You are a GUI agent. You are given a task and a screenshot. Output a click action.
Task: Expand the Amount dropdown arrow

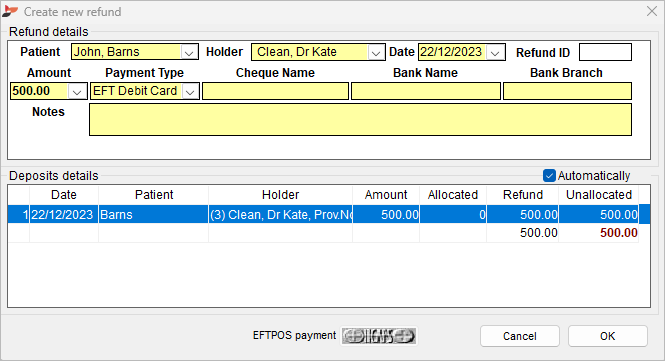[x=77, y=91]
